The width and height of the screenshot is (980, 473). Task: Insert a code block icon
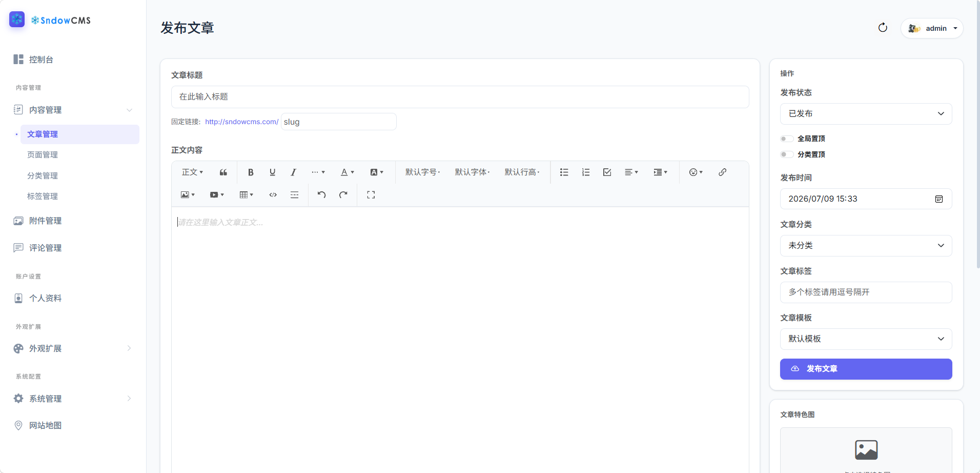pyautogui.click(x=273, y=195)
